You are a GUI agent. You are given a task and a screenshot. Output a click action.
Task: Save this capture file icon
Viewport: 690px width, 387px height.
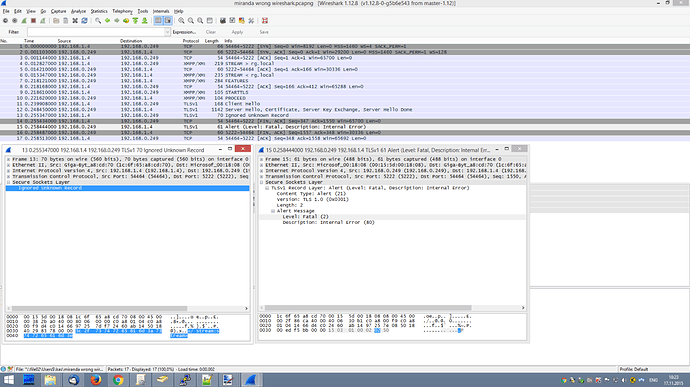coord(66,21)
